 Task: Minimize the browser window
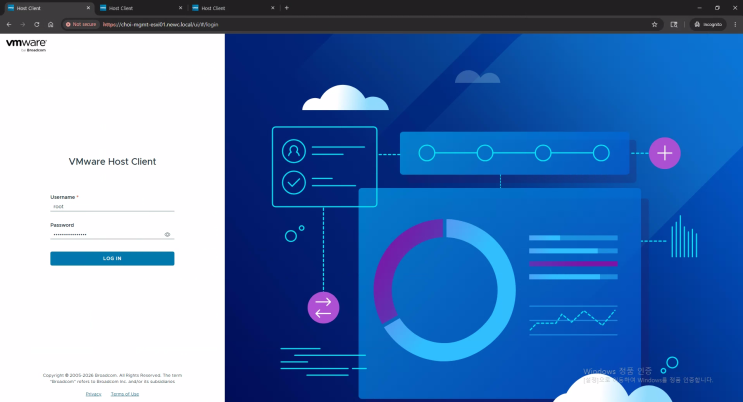tap(699, 8)
